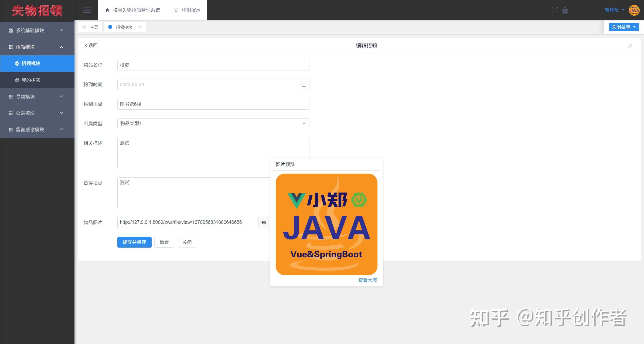Switch to the 主页 tab
This screenshot has height=344, width=644.
pyautogui.click(x=94, y=27)
